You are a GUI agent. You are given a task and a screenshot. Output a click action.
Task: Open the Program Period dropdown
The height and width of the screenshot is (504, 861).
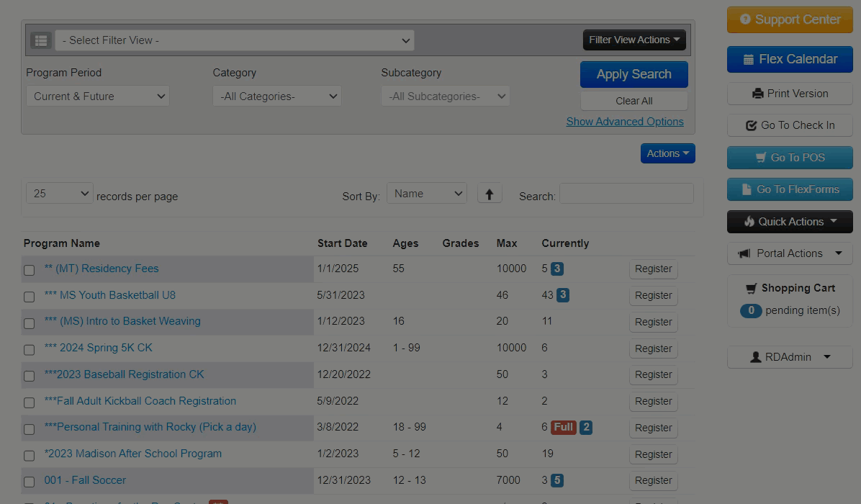[x=98, y=96]
